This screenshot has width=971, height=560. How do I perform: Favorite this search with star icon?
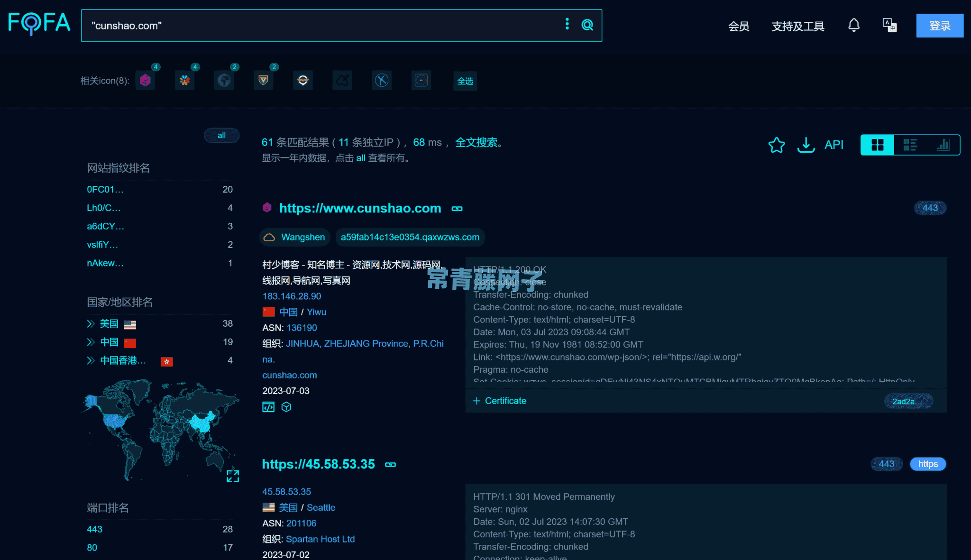777,145
